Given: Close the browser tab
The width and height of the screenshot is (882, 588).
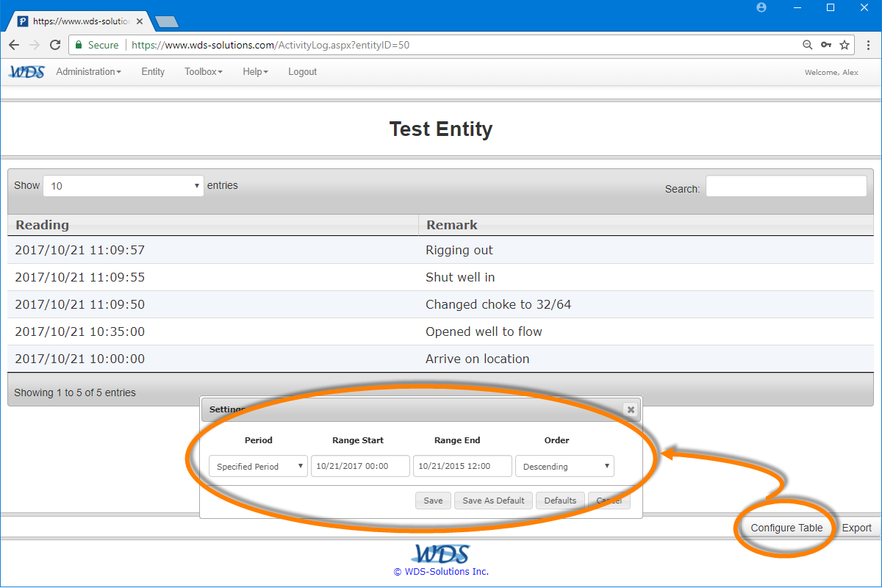Looking at the screenshot, I should [x=140, y=21].
